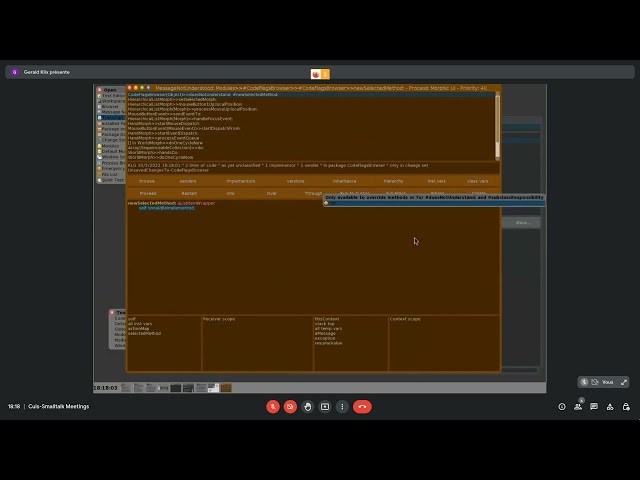Select 'aMessage' in context list

tap(325, 333)
